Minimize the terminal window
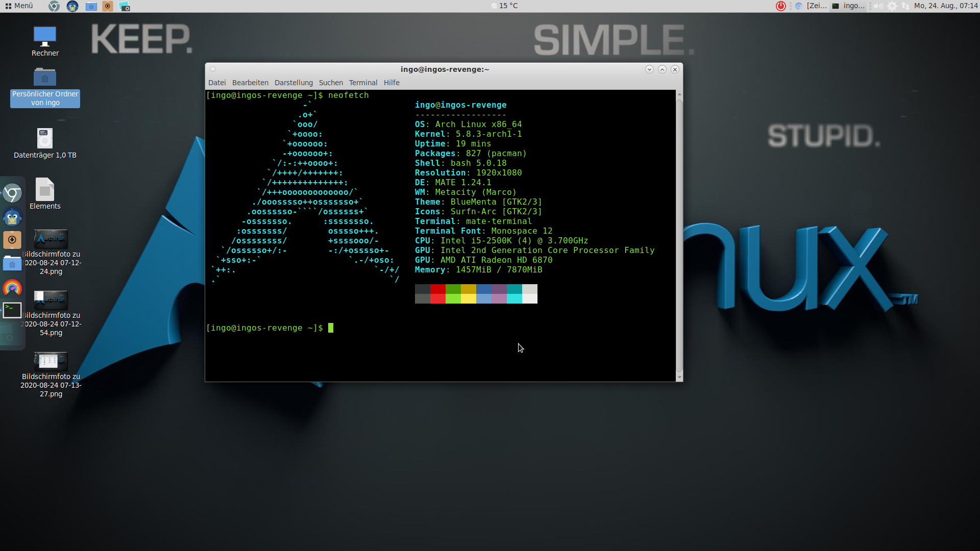 [649, 69]
